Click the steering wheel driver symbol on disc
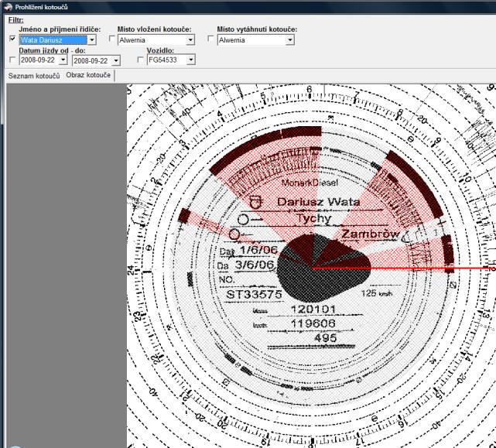 256,201
